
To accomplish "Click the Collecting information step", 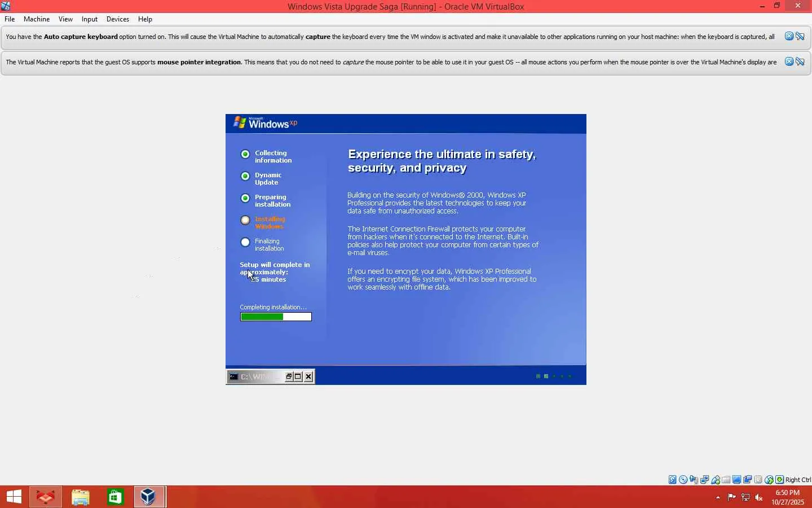I will pos(266,156).
